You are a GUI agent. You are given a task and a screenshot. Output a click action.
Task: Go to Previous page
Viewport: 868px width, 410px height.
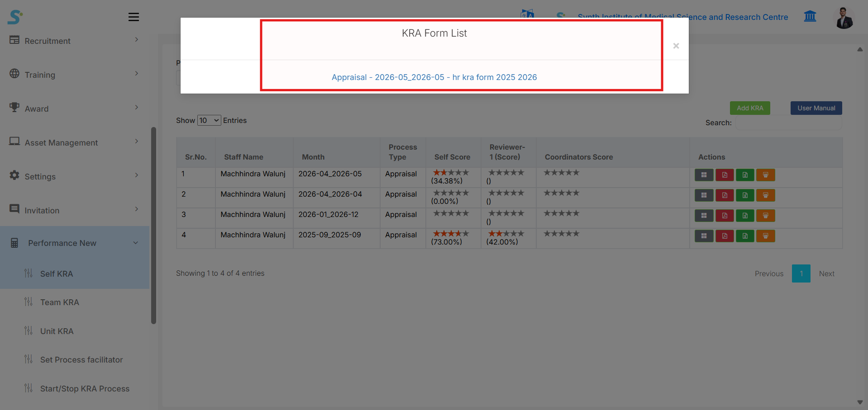coord(769,274)
